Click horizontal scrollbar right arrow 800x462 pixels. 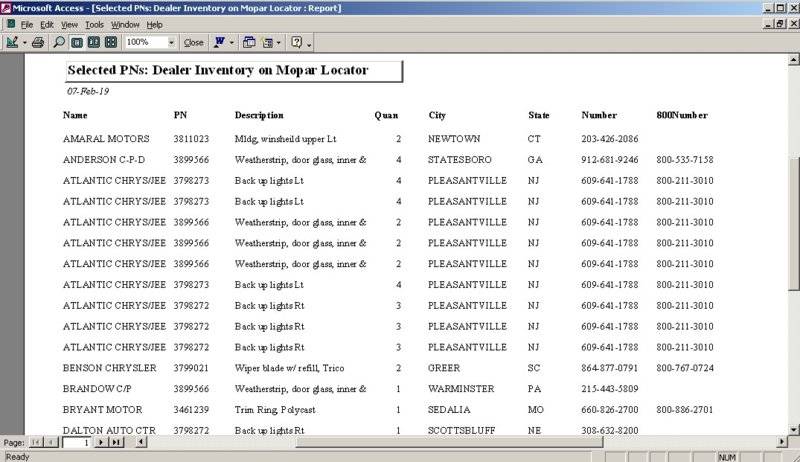(x=782, y=442)
